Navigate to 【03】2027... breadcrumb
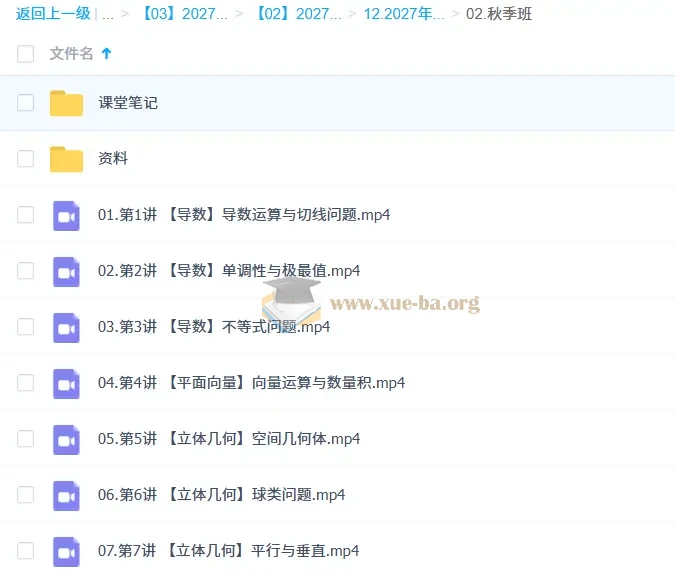 pos(184,14)
